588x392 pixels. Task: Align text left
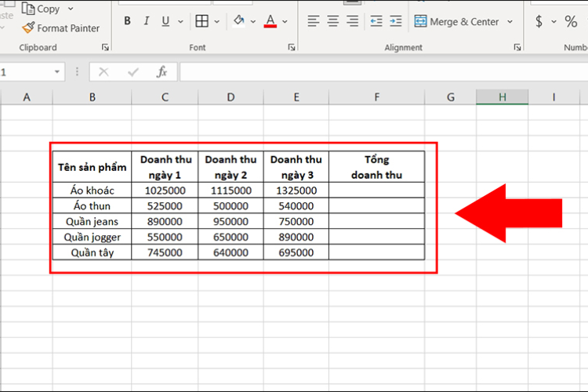[314, 21]
